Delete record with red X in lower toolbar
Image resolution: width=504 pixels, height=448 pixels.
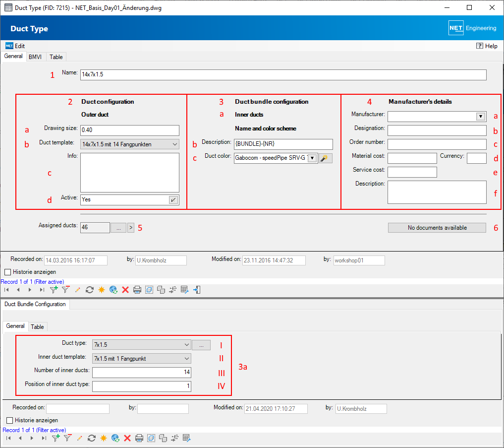coord(127,438)
